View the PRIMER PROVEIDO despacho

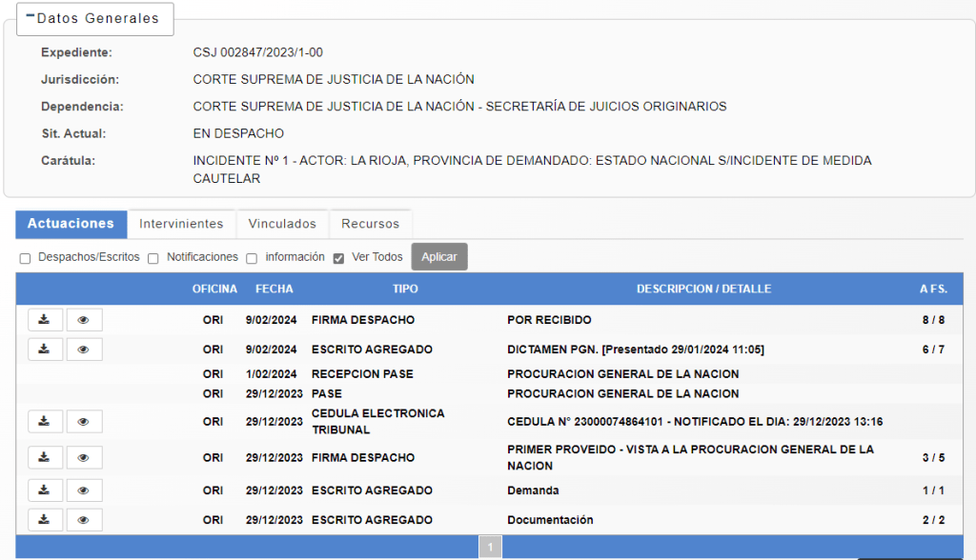84,457
